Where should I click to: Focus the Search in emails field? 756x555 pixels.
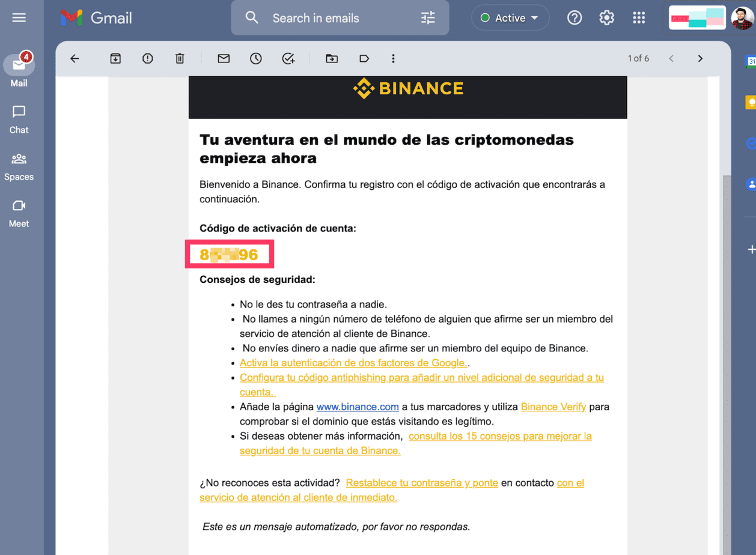[340, 18]
